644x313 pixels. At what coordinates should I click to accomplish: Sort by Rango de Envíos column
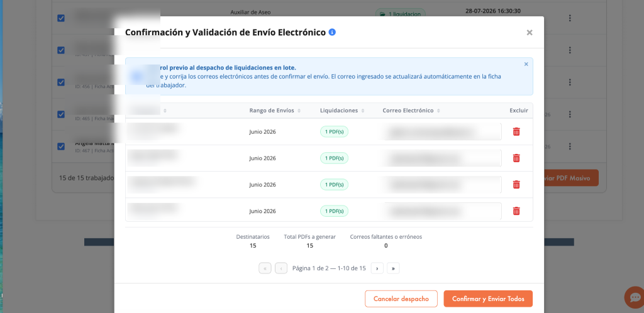(275, 111)
